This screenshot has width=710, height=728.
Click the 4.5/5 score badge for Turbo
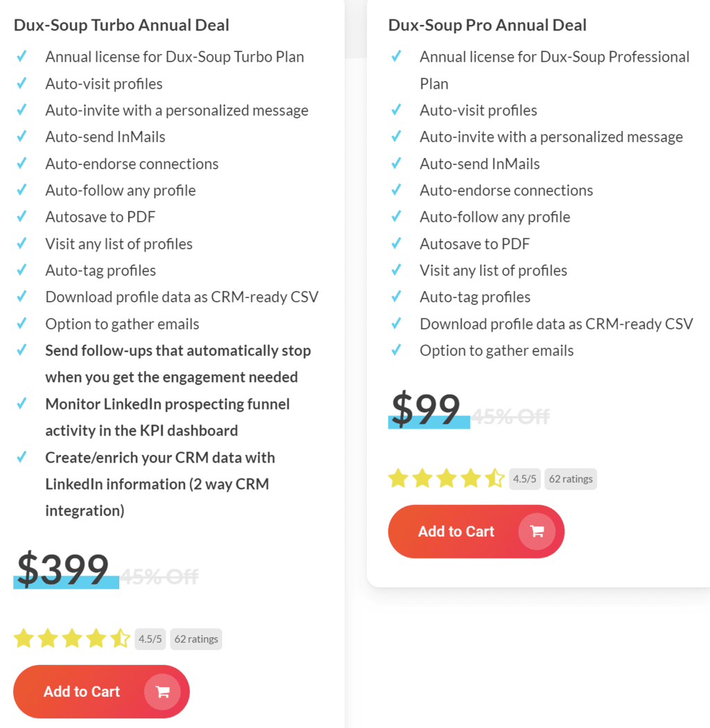(150, 639)
